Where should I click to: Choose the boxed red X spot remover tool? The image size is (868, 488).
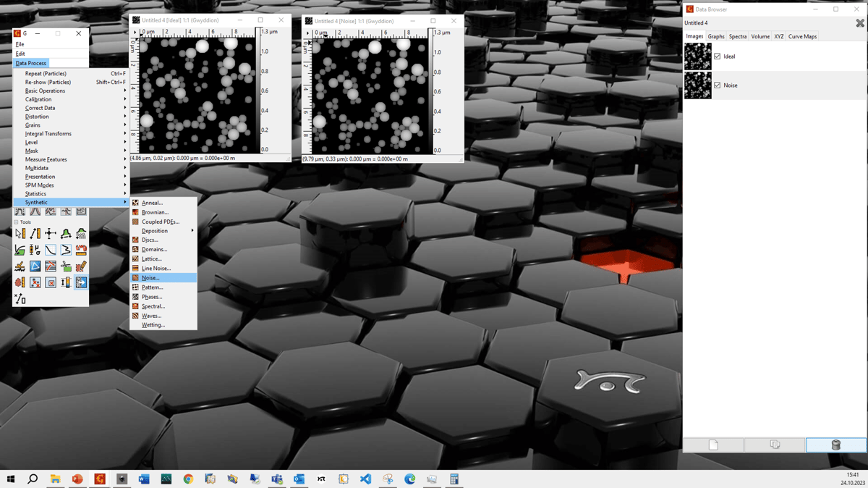click(51, 282)
